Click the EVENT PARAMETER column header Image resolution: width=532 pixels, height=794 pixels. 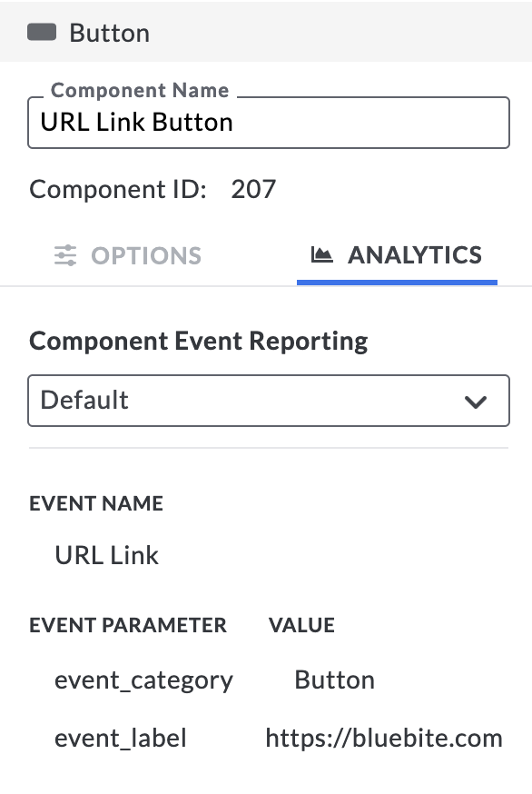point(128,625)
